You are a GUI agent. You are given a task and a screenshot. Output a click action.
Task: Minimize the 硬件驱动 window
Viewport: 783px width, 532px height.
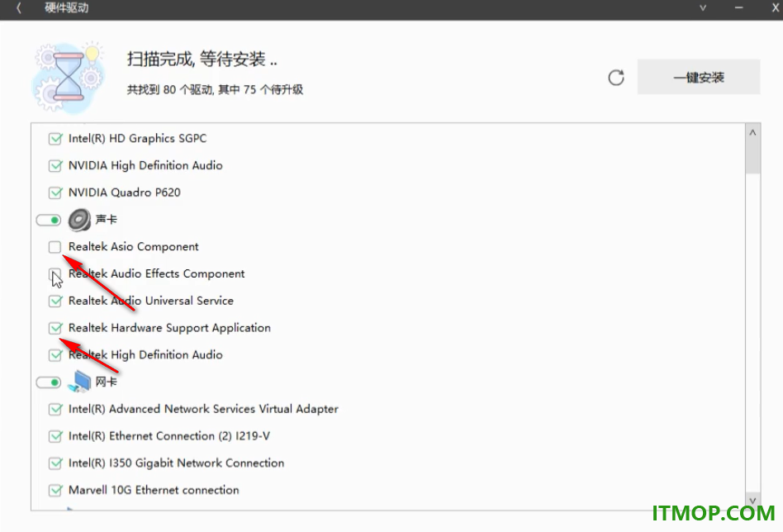point(739,8)
